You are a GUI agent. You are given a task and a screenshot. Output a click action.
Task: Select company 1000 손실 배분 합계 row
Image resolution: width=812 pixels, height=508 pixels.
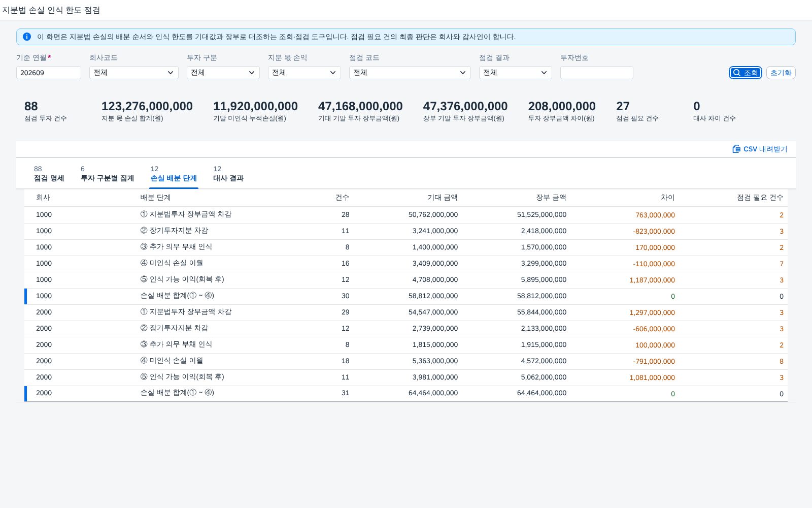406,296
